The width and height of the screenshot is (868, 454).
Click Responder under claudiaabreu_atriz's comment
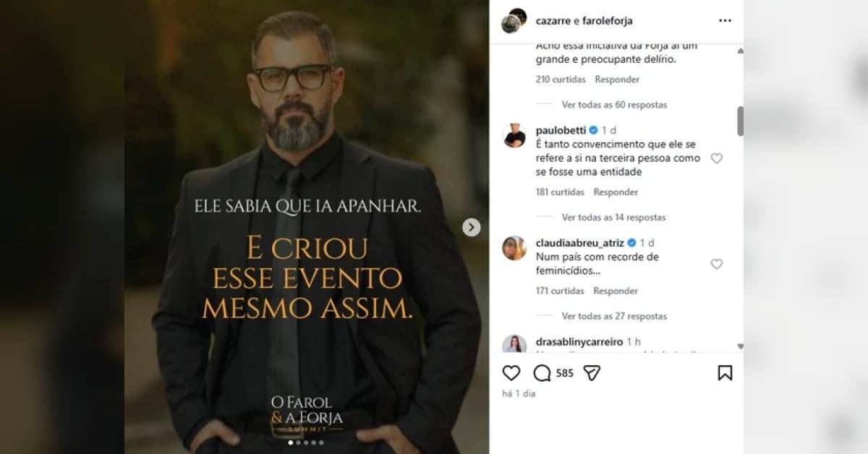(x=616, y=291)
